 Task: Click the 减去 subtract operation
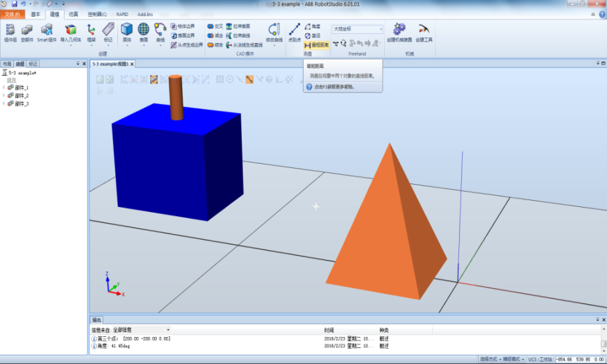pos(215,35)
